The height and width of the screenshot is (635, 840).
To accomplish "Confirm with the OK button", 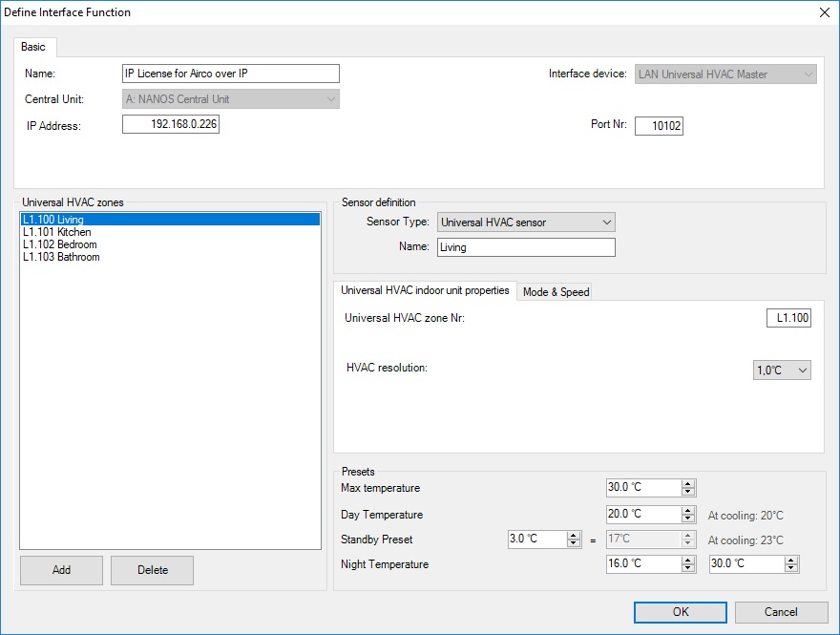I will pyautogui.click(x=680, y=612).
